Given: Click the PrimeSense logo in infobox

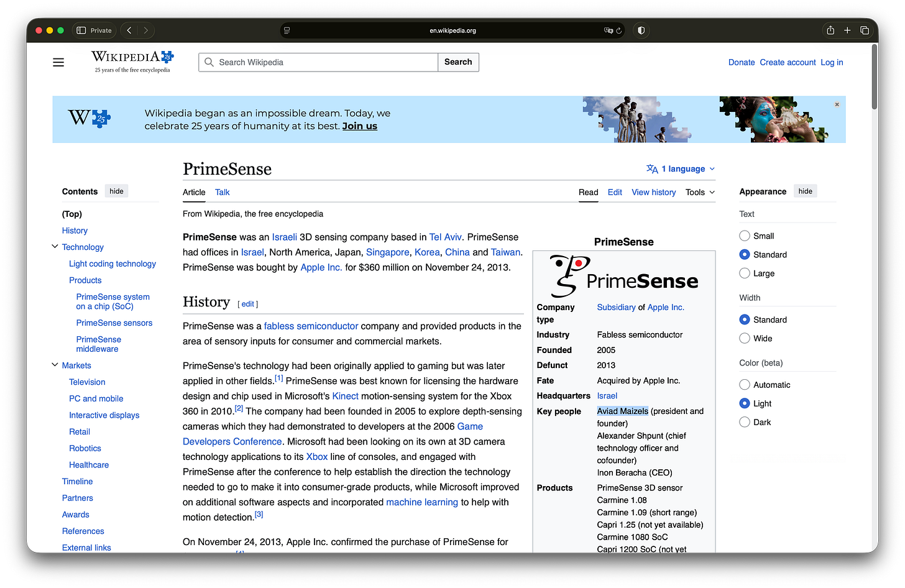Looking at the screenshot, I should 624,276.
